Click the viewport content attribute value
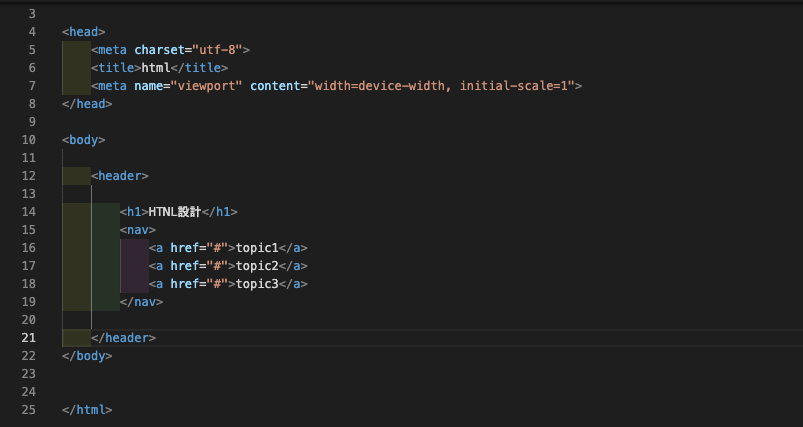The width and height of the screenshot is (803, 427). click(x=441, y=86)
